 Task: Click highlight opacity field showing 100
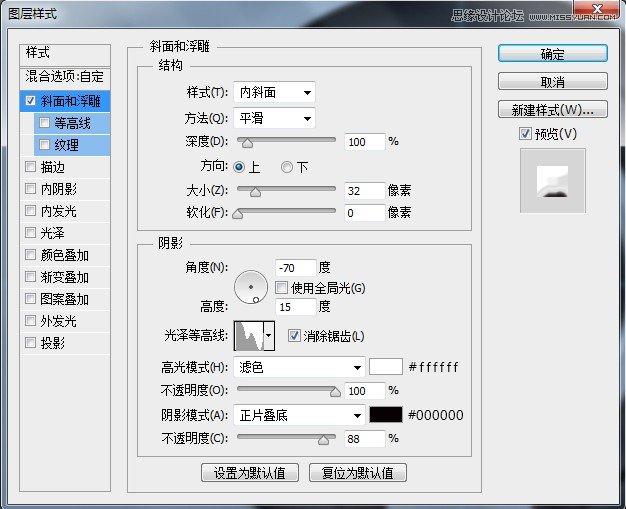click(x=365, y=391)
